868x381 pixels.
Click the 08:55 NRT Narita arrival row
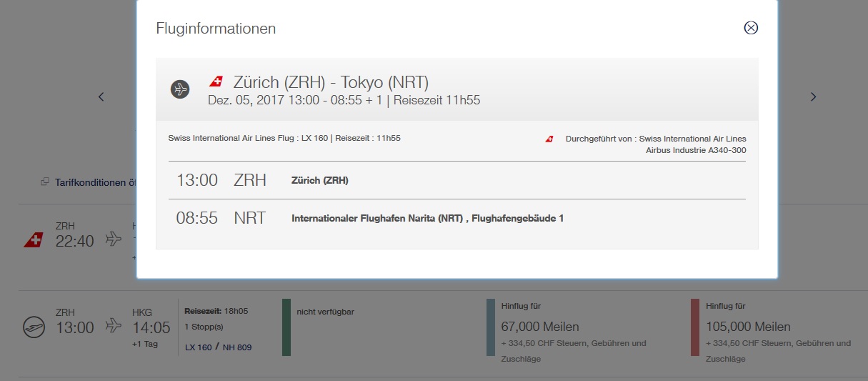[457, 218]
